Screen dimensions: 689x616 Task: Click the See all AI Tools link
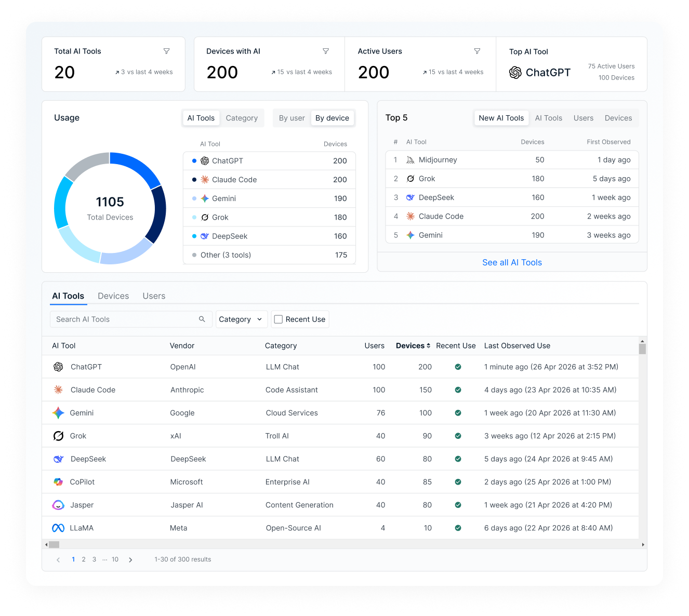tap(512, 263)
